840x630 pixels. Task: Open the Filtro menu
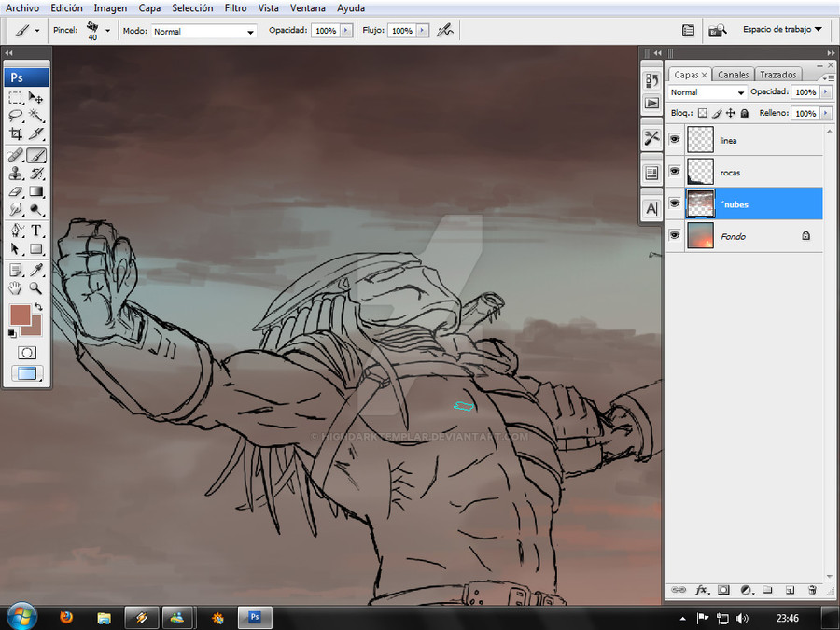tap(236, 8)
